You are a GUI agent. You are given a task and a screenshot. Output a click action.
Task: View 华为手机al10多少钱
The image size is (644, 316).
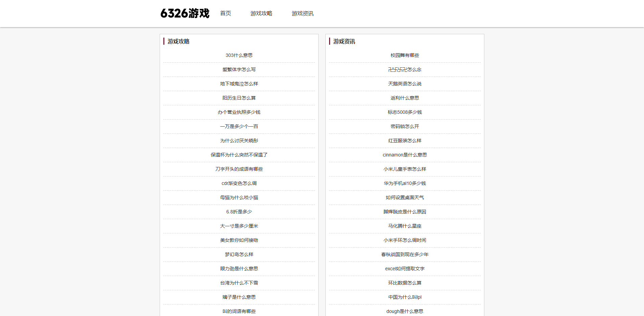[x=405, y=183]
